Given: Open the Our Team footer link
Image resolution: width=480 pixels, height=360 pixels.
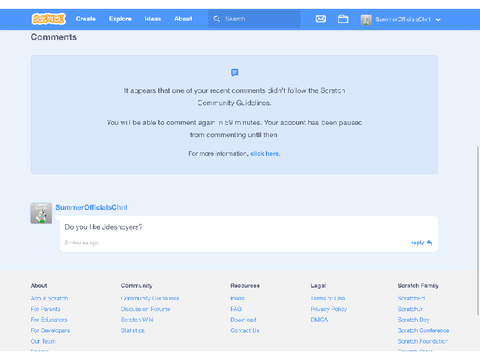Looking at the screenshot, I should point(43,341).
